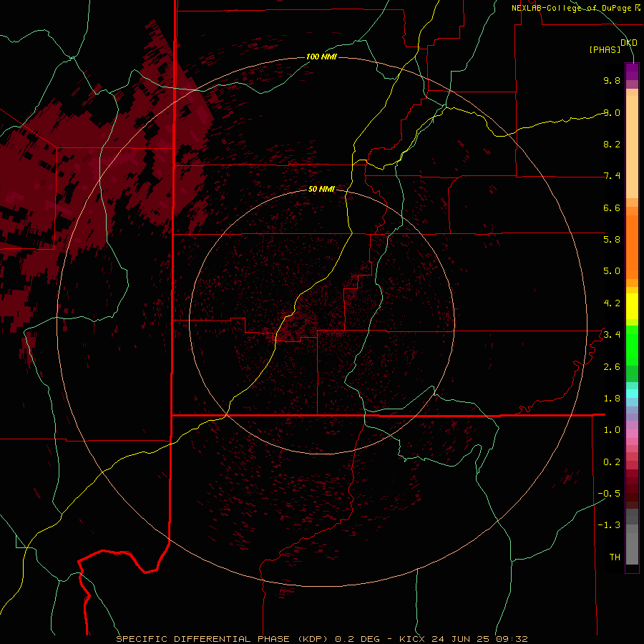Click the cyan segment of the color bar
The height and width of the screenshot is (644, 644).
point(632,394)
